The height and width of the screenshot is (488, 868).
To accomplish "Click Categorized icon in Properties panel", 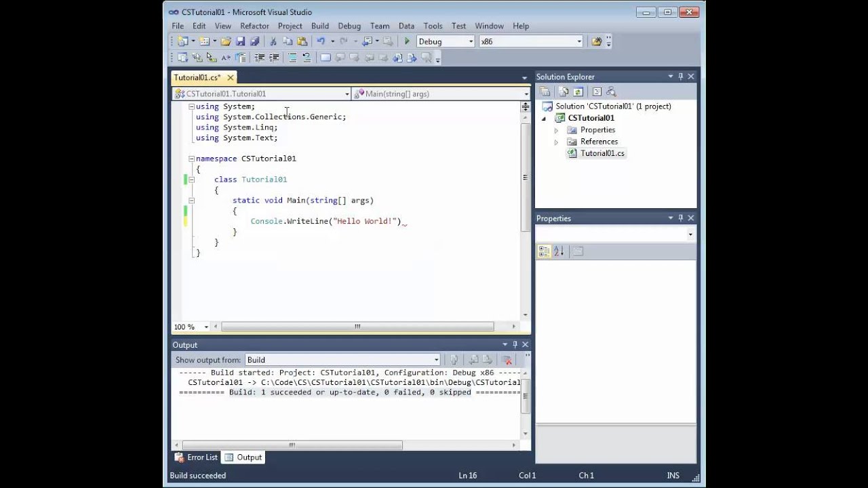I will tap(544, 251).
